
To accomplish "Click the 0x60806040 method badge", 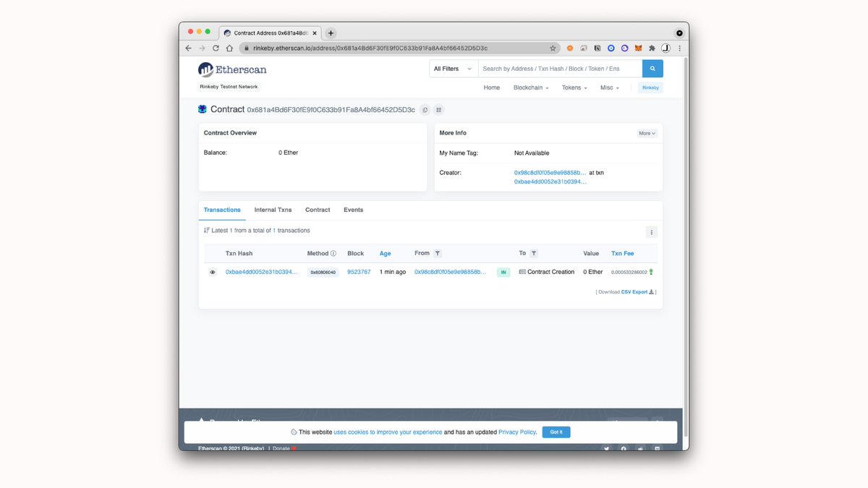I will tap(323, 273).
